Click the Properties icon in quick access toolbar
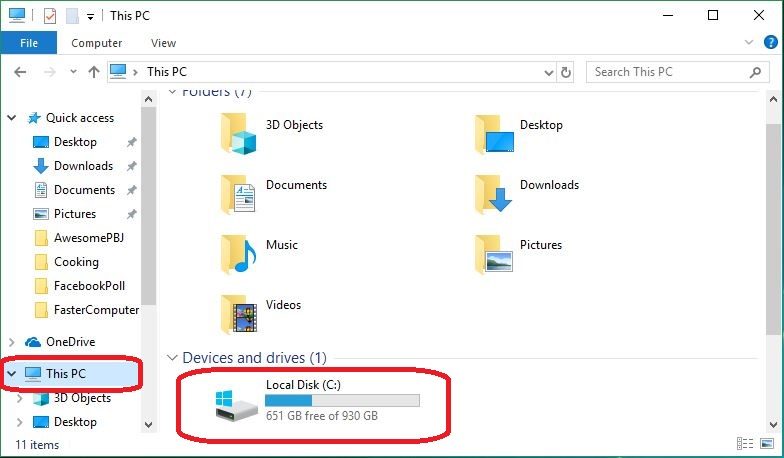 (x=50, y=16)
